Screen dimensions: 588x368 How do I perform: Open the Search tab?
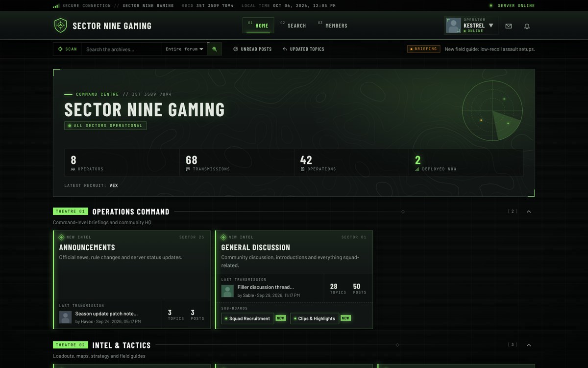pos(293,26)
